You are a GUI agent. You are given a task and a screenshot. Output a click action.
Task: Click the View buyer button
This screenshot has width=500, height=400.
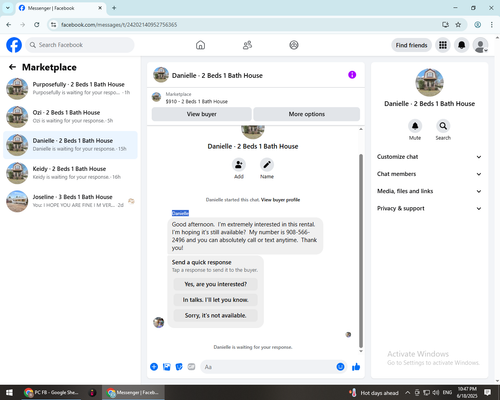point(202,114)
